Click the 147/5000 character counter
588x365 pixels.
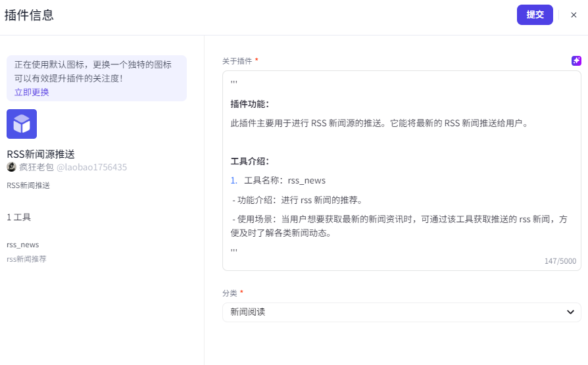click(x=560, y=261)
